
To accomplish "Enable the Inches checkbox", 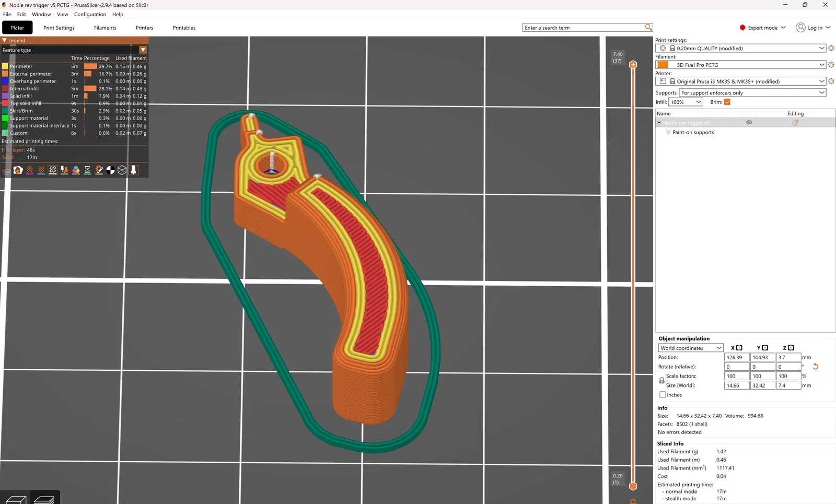I will pos(663,395).
